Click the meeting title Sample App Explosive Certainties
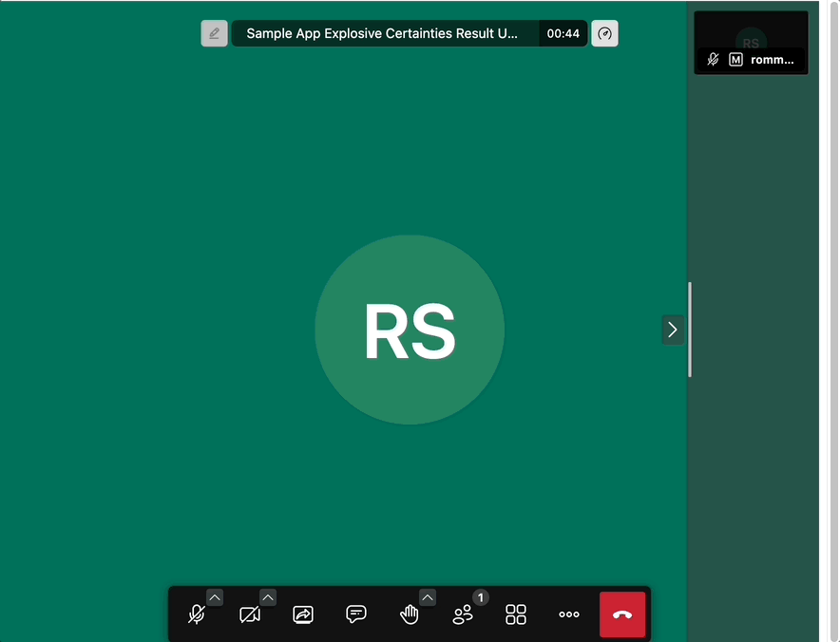The image size is (840, 642). pos(382,33)
